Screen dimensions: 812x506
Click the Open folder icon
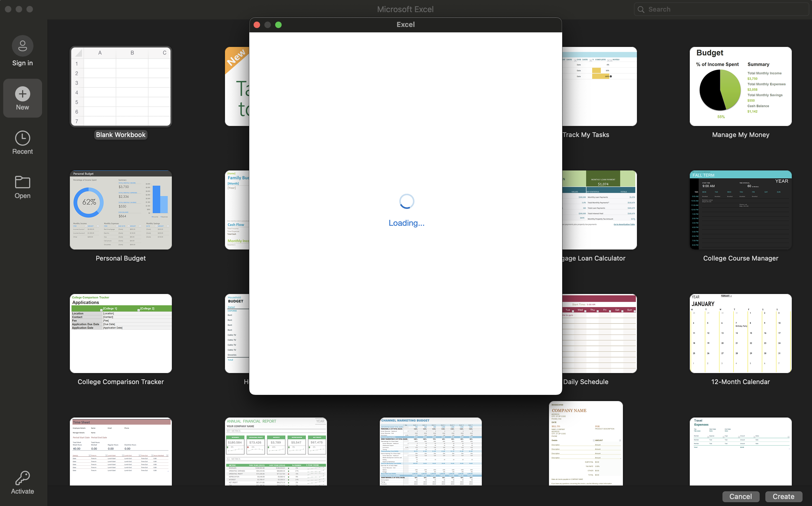pyautogui.click(x=22, y=182)
